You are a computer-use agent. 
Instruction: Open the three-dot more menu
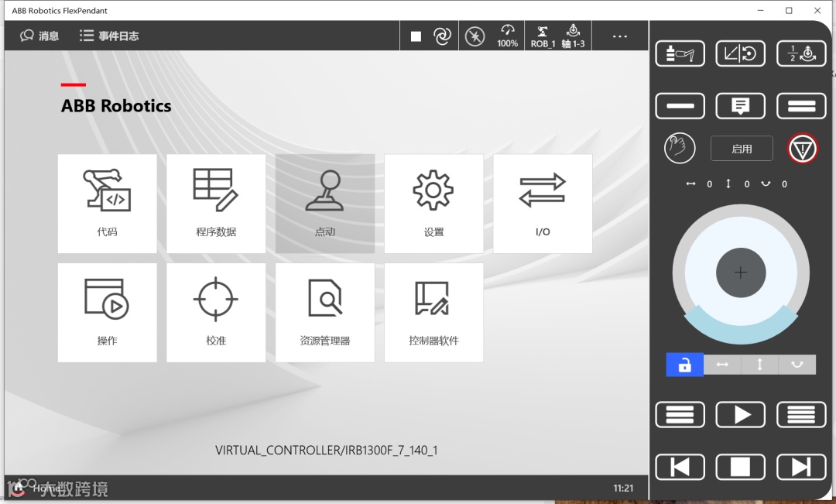click(x=619, y=36)
